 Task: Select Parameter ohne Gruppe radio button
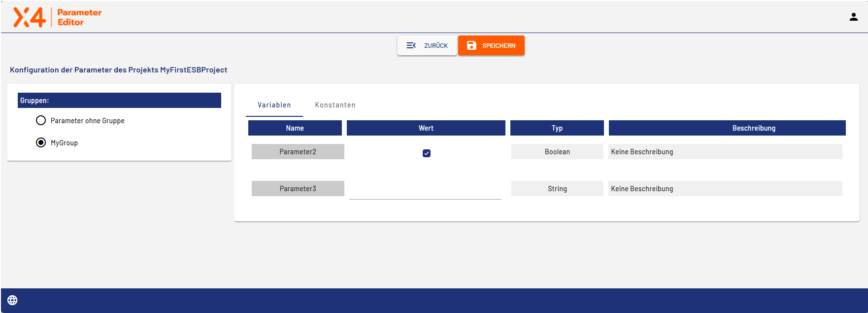tap(41, 121)
